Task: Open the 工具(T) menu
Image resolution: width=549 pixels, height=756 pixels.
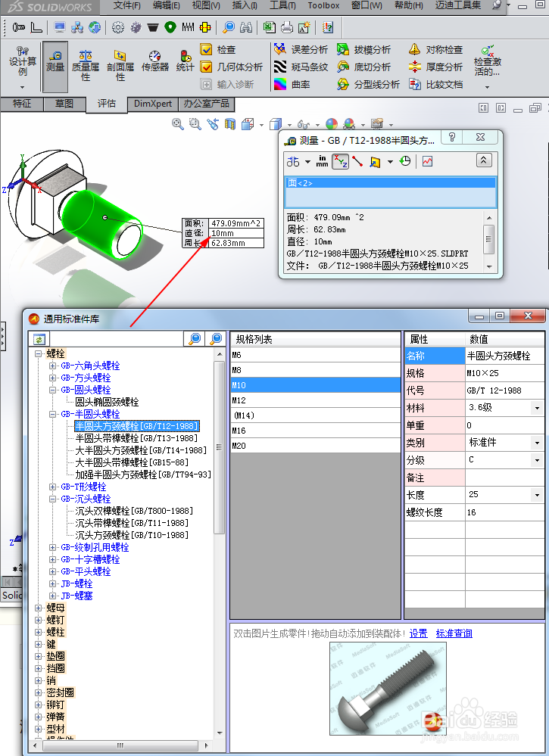Action: 282,6
